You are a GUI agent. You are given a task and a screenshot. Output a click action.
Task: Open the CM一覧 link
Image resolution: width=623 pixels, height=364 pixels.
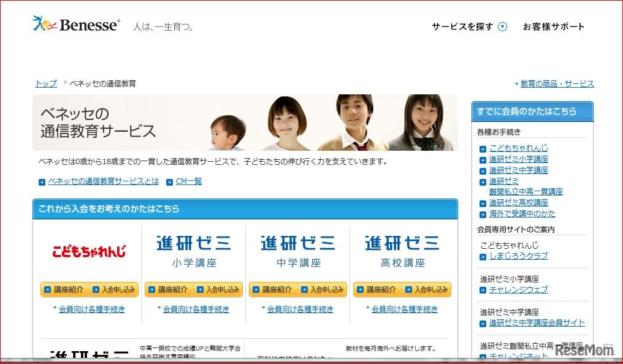(189, 181)
